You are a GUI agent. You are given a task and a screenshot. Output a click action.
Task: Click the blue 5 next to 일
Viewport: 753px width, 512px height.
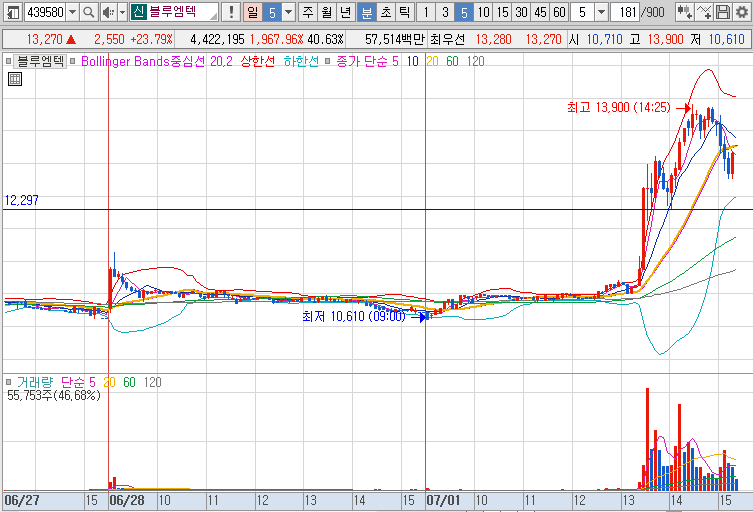click(x=272, y=12)
